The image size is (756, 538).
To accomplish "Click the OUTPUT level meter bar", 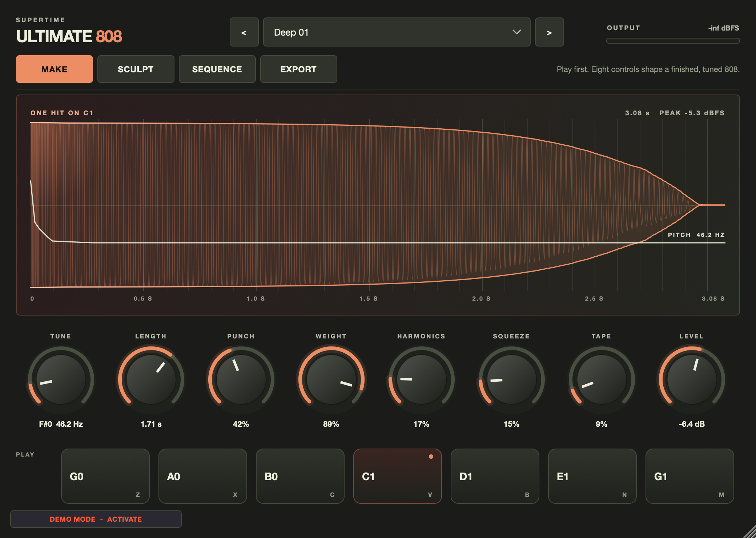I will tap(673, 41).
